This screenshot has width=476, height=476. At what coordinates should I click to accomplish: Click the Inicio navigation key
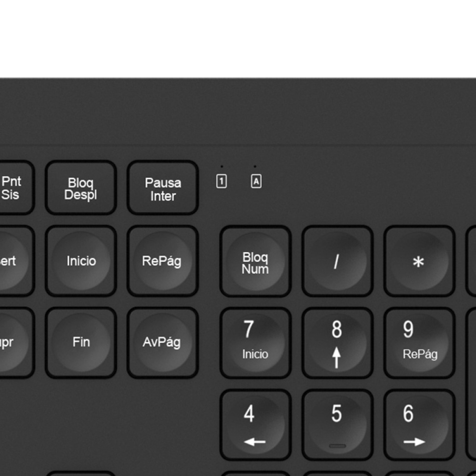(81, 261)
